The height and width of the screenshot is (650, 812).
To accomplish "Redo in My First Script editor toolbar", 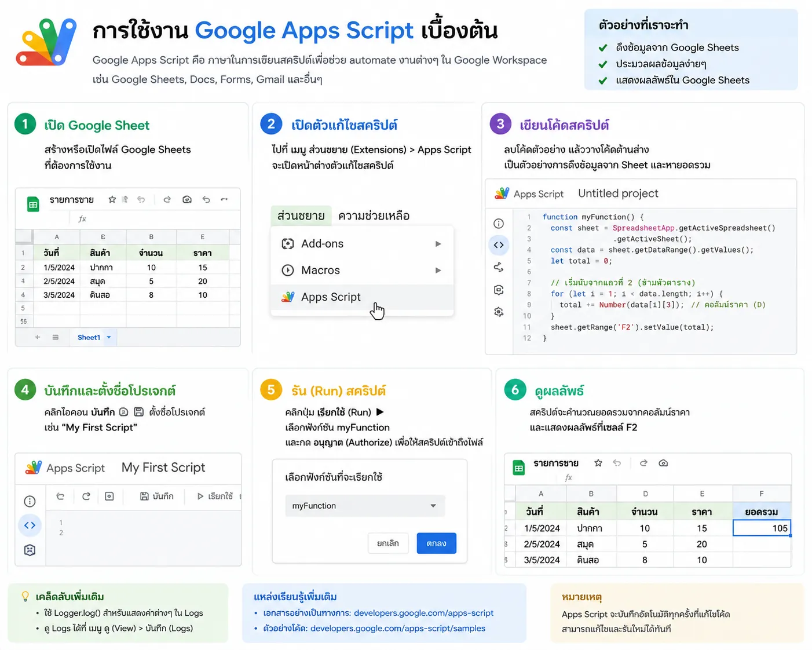I will [86, 496].
